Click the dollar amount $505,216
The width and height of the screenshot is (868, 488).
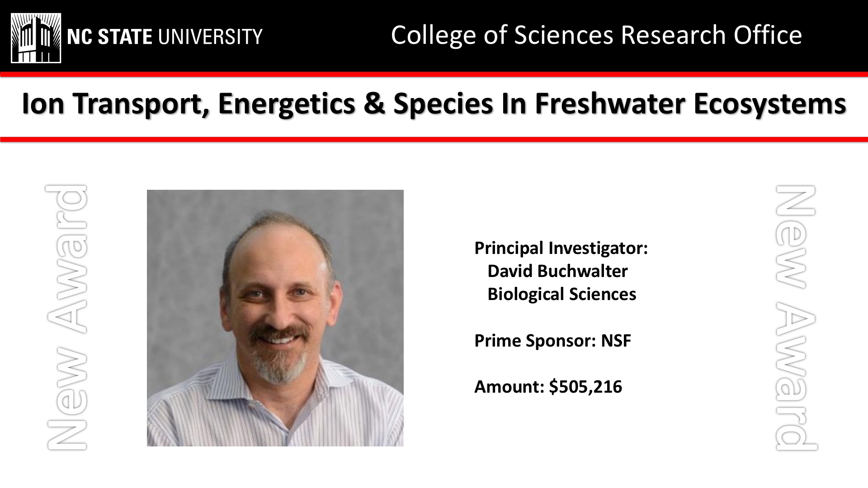click(x=585, y=387)
